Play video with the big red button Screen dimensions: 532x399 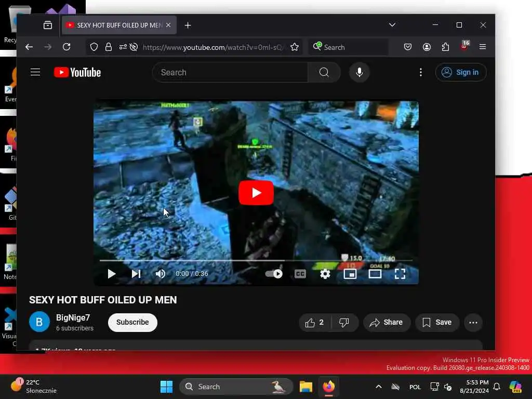pos(256,193)
